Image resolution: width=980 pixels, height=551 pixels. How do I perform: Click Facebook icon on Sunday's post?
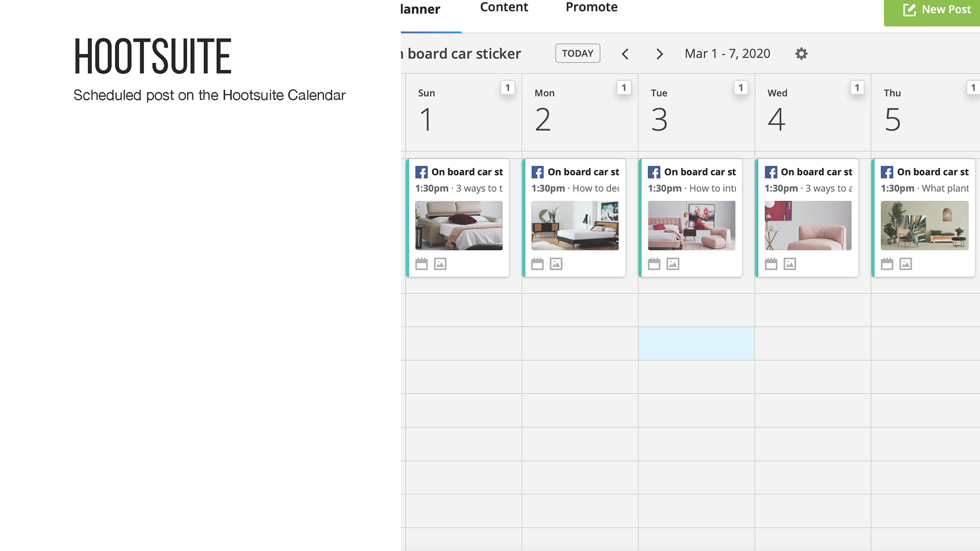click(x=421, y=172)
